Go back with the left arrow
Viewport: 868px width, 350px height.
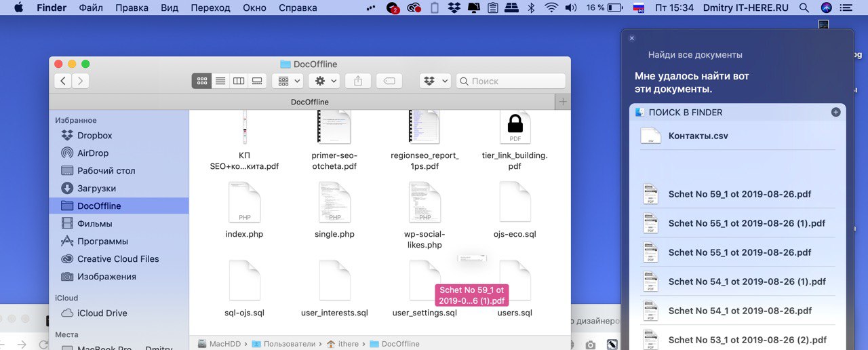(63, 81)
